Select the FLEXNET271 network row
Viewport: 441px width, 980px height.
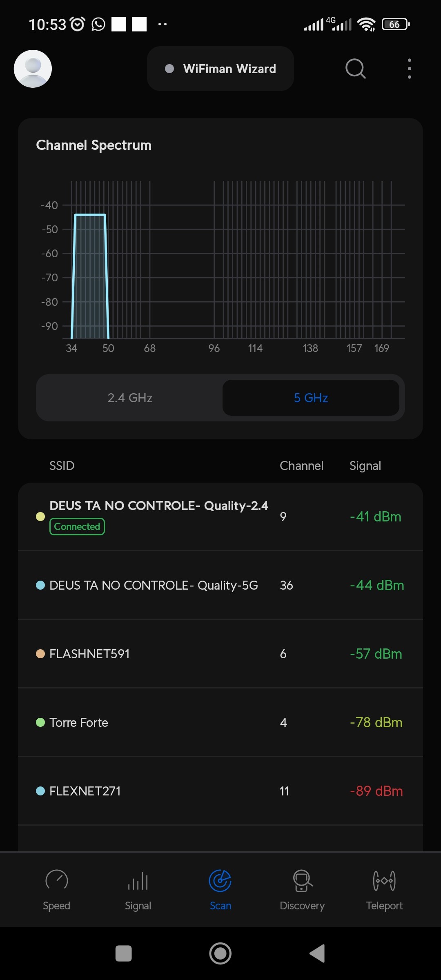tap(220, 791)
